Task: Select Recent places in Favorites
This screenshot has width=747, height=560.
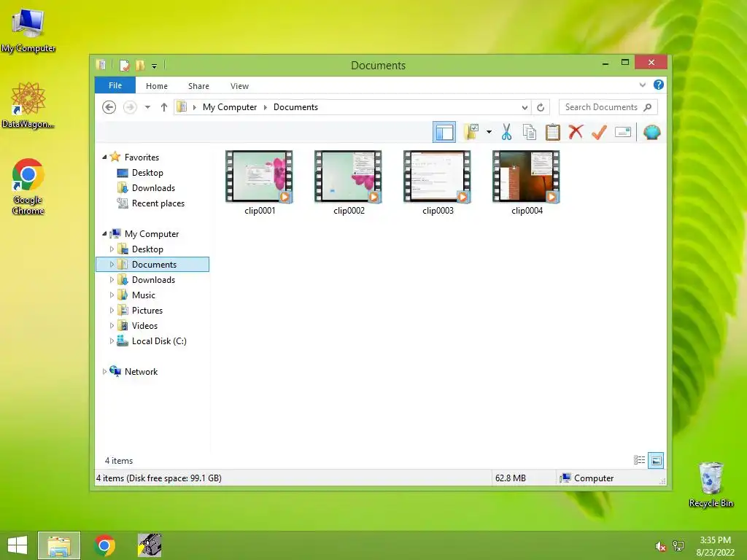Action: (158, 203)
